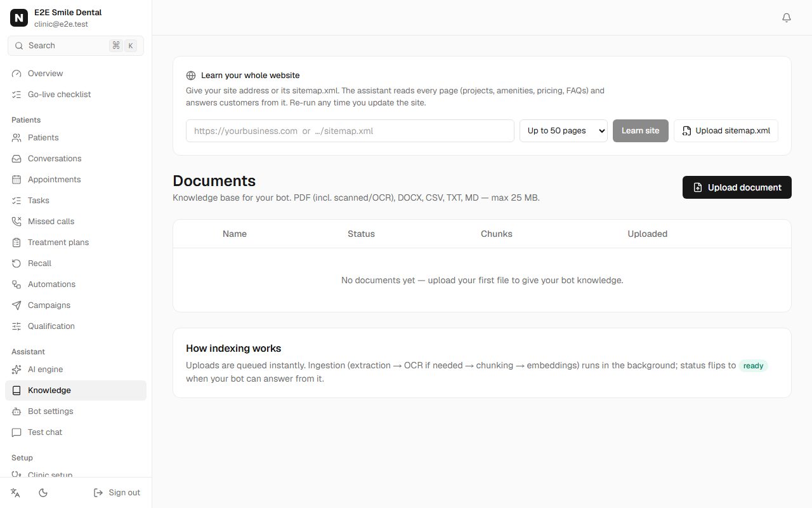Click the Upload document button
Image resolution: width=812 pixels, height=508 pixels.
737,187
